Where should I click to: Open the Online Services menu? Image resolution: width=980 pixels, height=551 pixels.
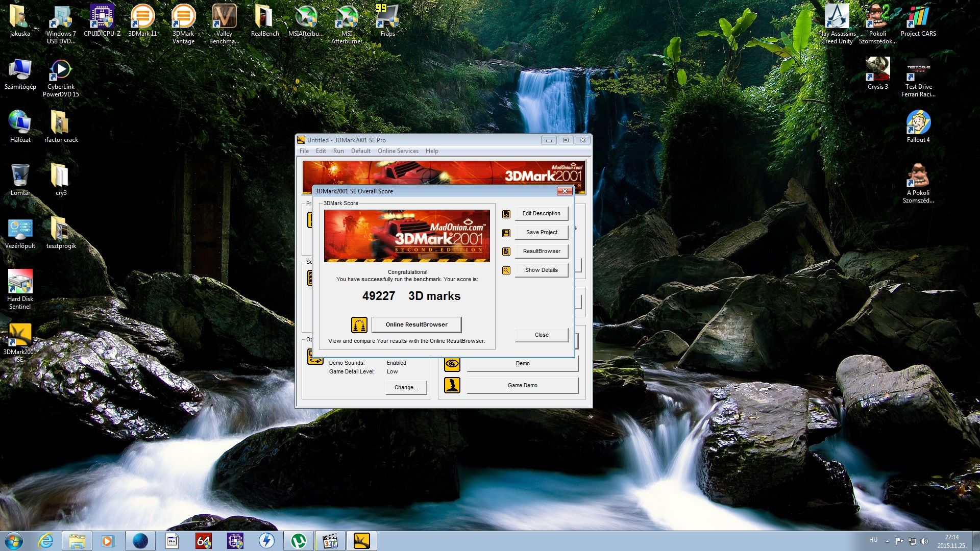coord(398,151)
